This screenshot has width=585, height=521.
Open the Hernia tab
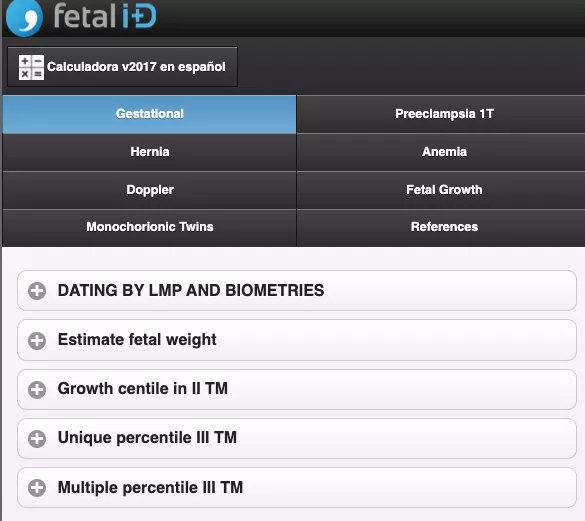149,152
